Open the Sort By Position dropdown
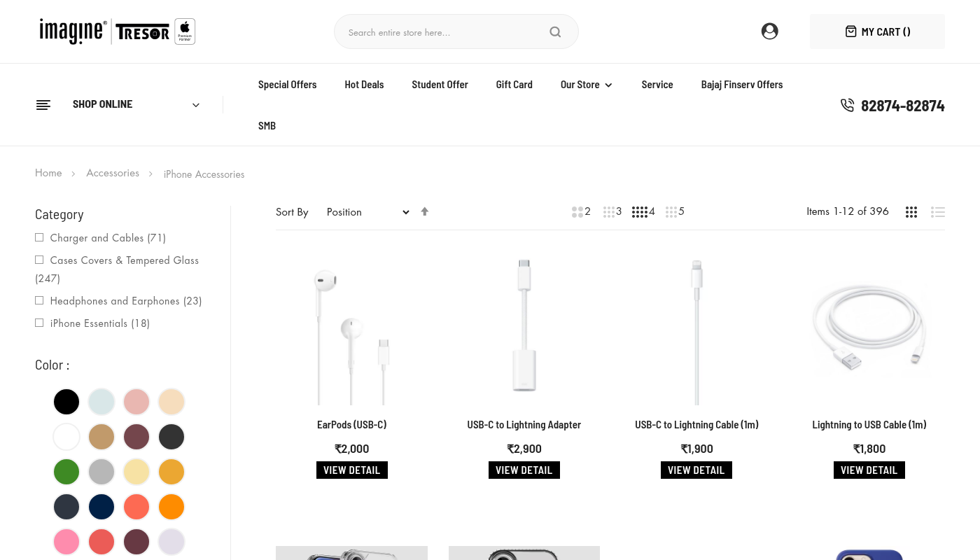The image size is (980, 560). point(367,212)
